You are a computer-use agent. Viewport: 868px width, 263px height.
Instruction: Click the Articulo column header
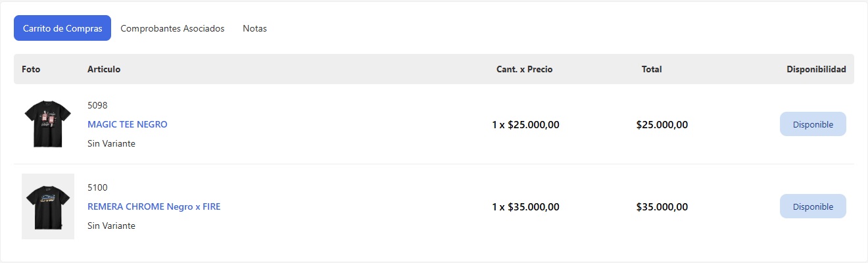coord(104,69)
